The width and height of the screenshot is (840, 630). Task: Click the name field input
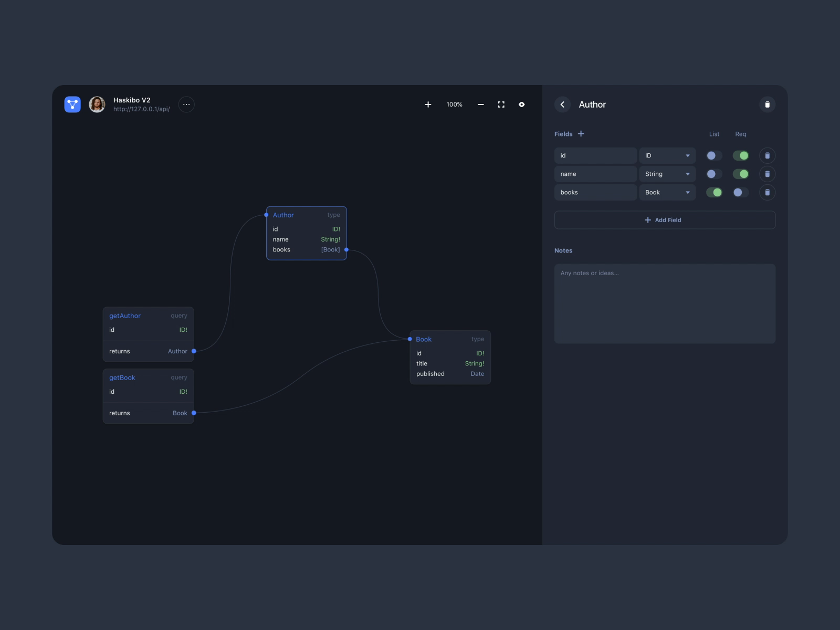tap(595, 174)
